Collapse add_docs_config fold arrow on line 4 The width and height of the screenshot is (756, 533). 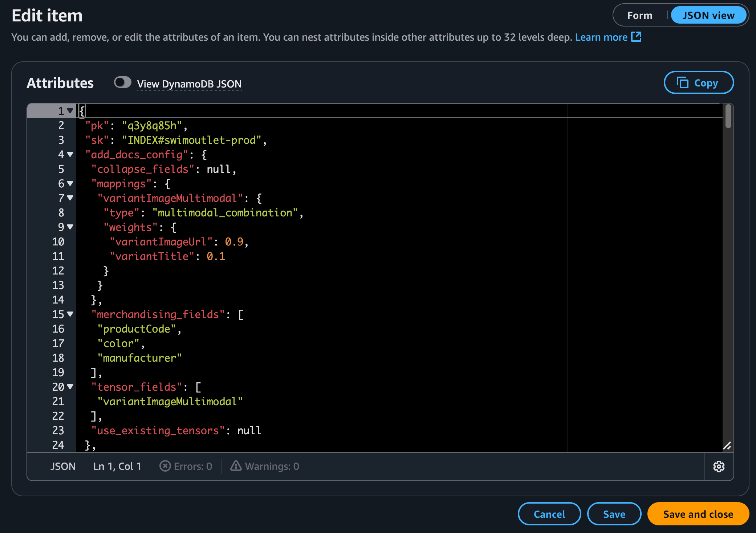tap(70, 154)
